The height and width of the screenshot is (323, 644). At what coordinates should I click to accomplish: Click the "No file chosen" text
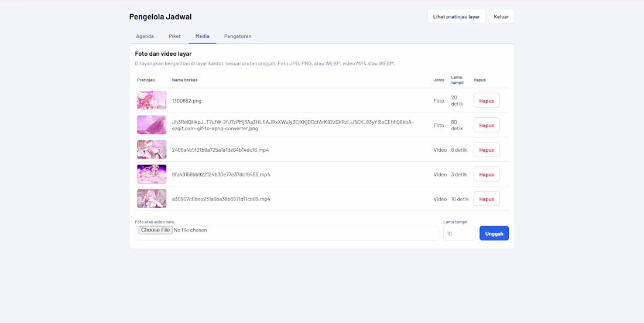[191, 230]
